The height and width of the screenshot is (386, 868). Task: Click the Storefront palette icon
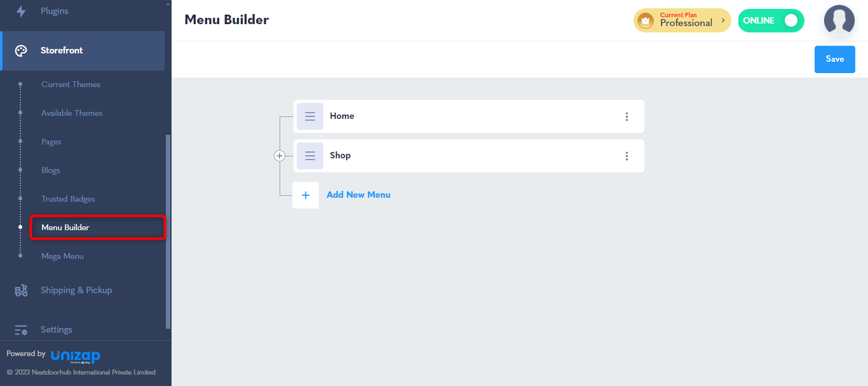(21, 51)
